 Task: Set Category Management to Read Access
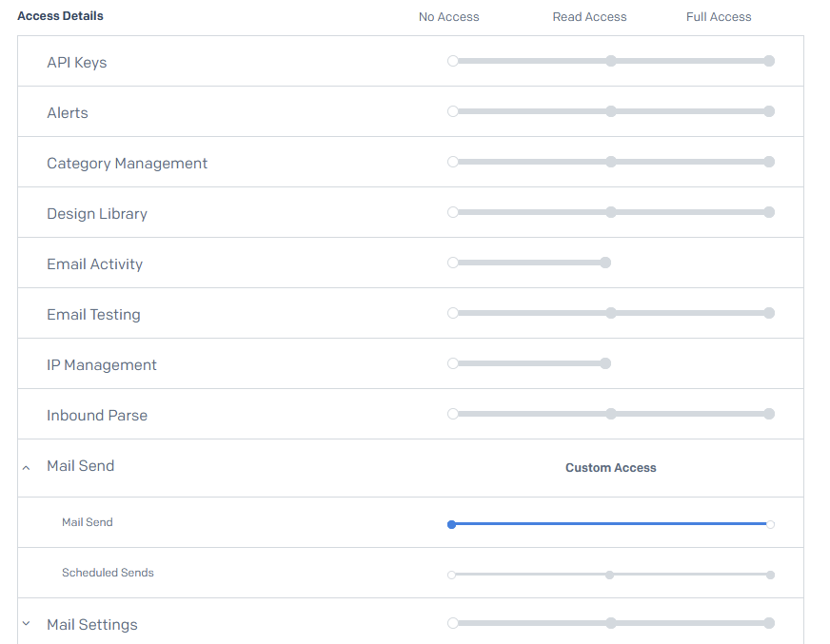click(611, 162)
